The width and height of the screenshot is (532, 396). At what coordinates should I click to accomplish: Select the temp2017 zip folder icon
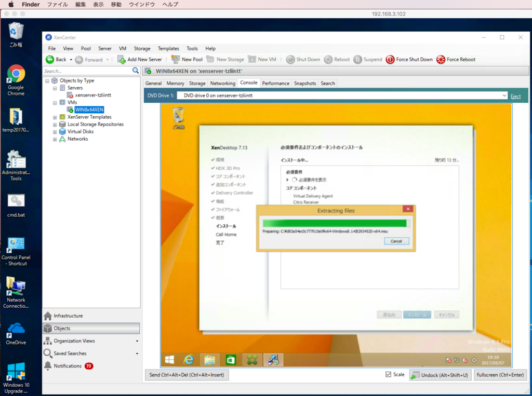pyautogui.click(x=16, y=120)
